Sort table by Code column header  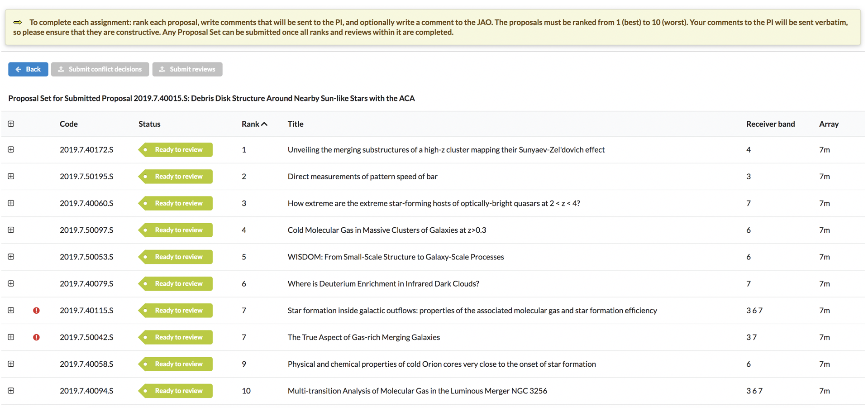(x=69, y=124)
